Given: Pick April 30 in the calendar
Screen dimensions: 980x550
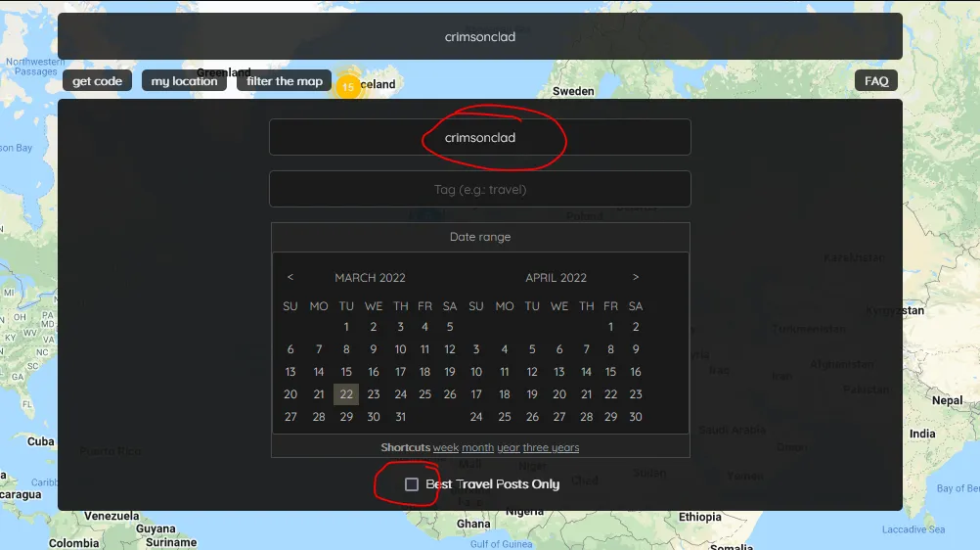Looking at the screenshot, I should coord(636,417).
